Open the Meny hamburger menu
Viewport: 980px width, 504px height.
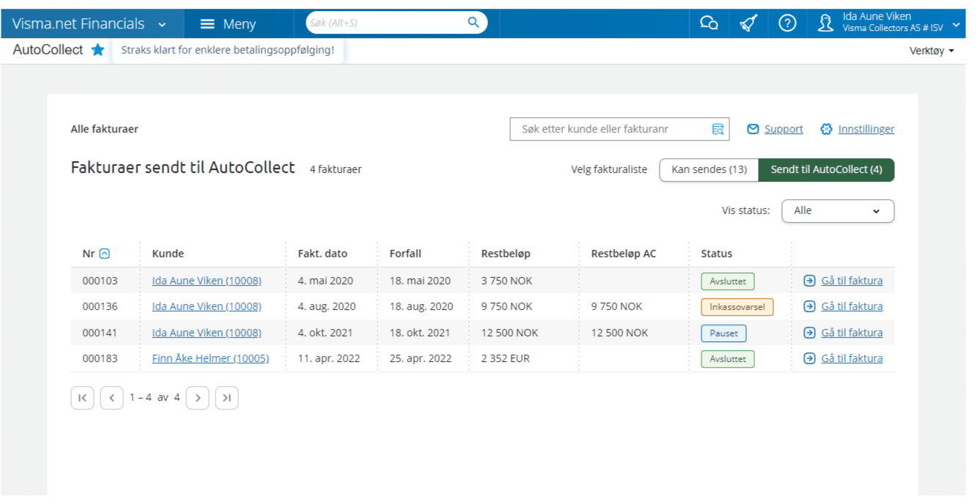click(x=228, y=24)
